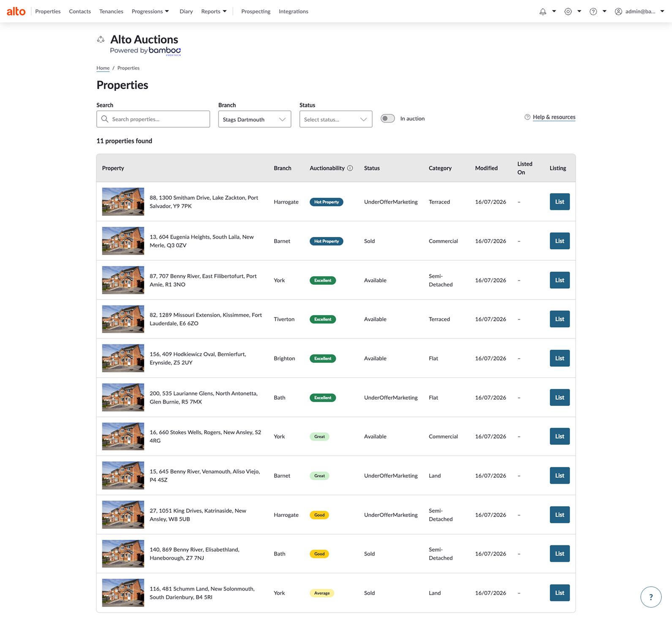
Task: Follow the Home breadcrumb link
Action: [103, 68]
